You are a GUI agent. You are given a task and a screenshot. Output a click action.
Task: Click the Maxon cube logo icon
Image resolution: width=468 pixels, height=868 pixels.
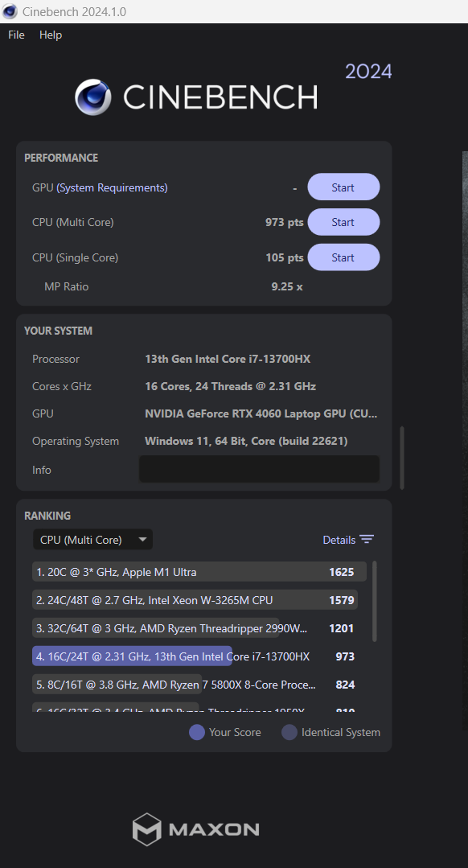coord(146,829)
